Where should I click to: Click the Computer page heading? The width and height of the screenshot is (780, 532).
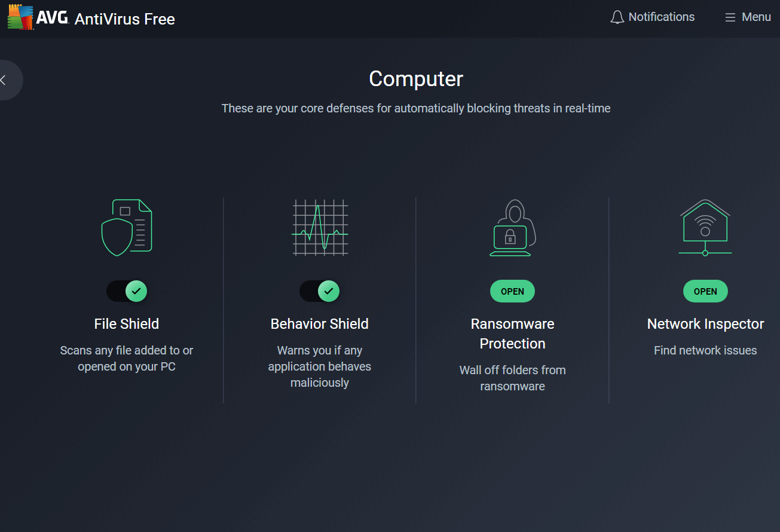click(416, 79)
